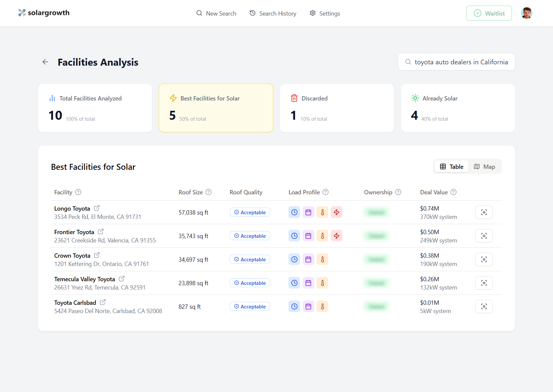Image resolution: width=553 pixels, height=392 pixels.
Task: Open Longo Toyota external link icon
Action: coord(97,208)
